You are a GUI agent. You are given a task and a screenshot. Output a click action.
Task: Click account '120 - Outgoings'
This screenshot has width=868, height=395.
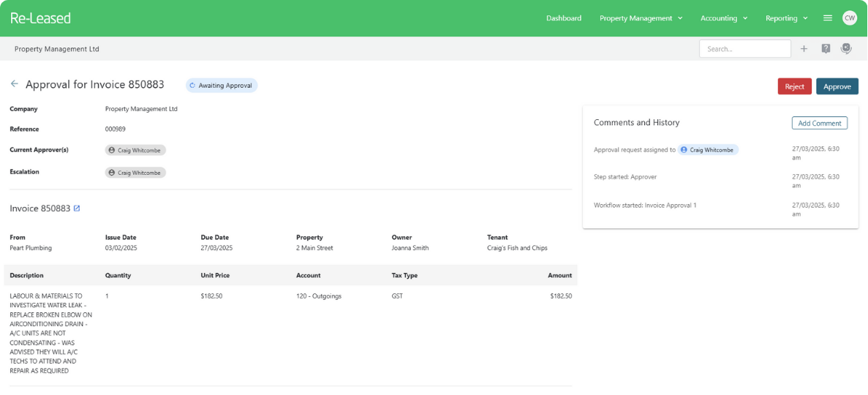coord(319,296)
